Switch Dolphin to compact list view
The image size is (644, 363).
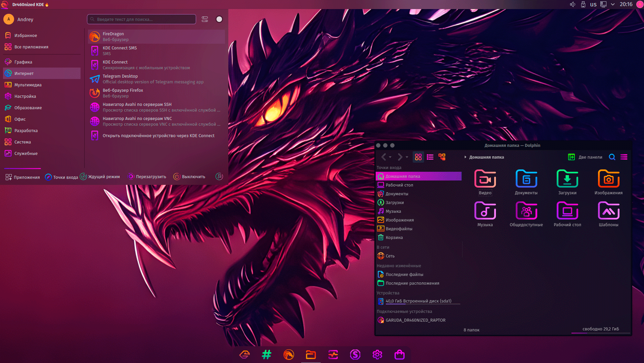430,157
